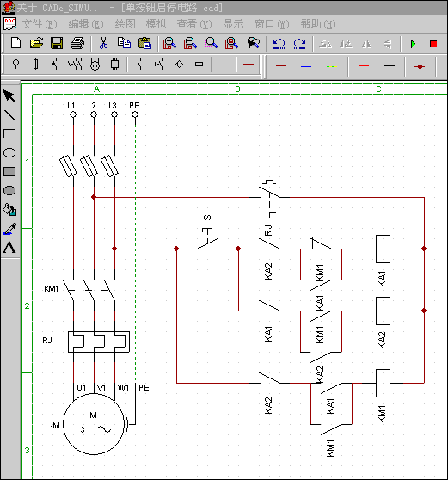Select the line drawing tool
The image size is (448, 480).
click(9, 115)
